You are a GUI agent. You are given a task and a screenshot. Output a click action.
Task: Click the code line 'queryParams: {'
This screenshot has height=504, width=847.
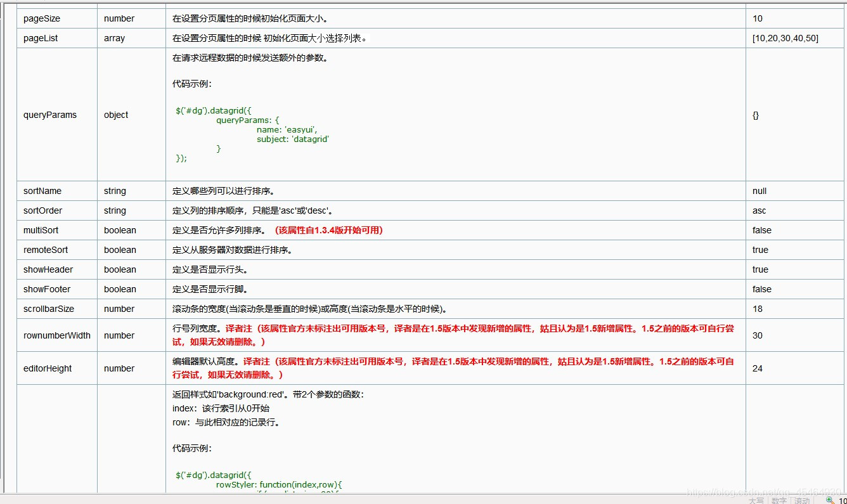248,119
